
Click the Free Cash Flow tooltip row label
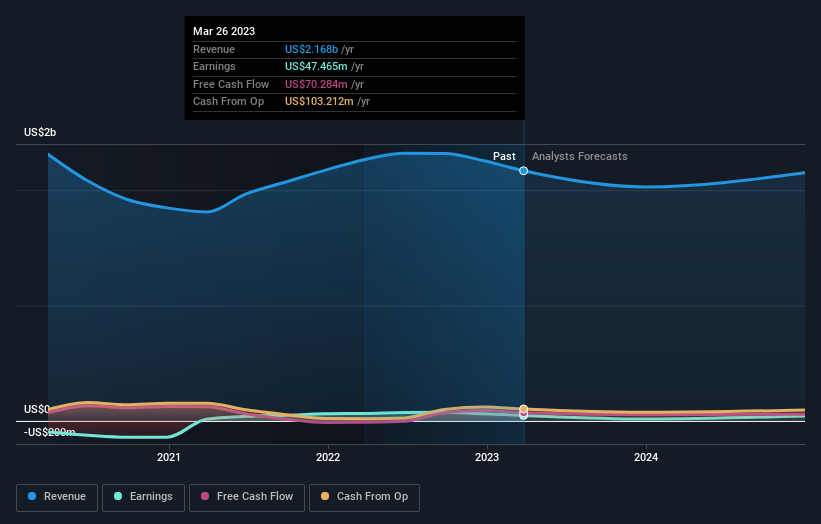(x=231, y=84)
